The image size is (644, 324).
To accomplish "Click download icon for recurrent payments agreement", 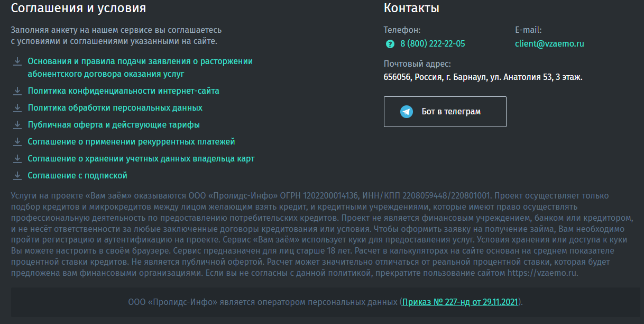I will coord(17,142).
